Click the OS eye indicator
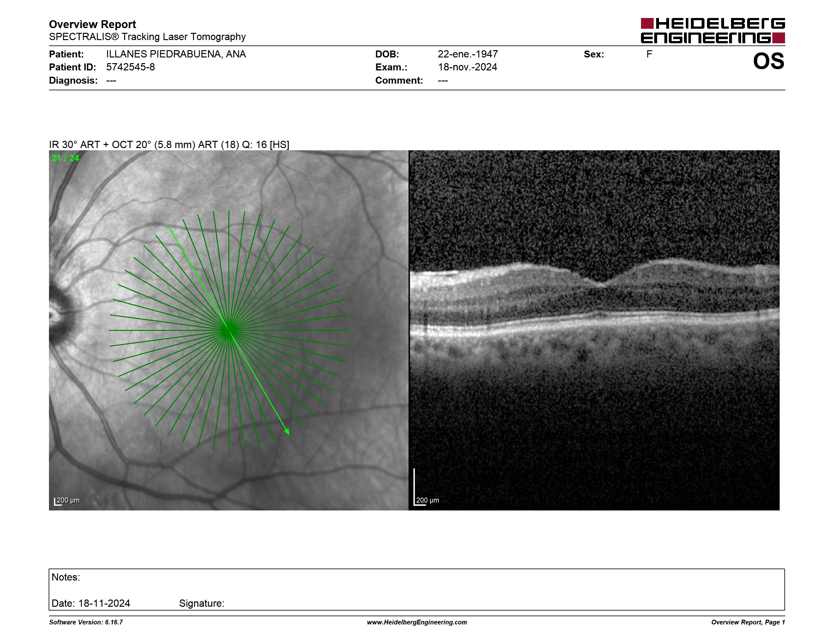 pyautogui.click(x=768, y=61)
